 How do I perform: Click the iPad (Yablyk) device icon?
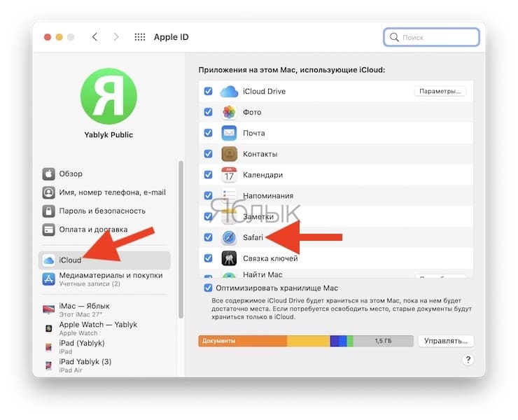coord(48,347)
